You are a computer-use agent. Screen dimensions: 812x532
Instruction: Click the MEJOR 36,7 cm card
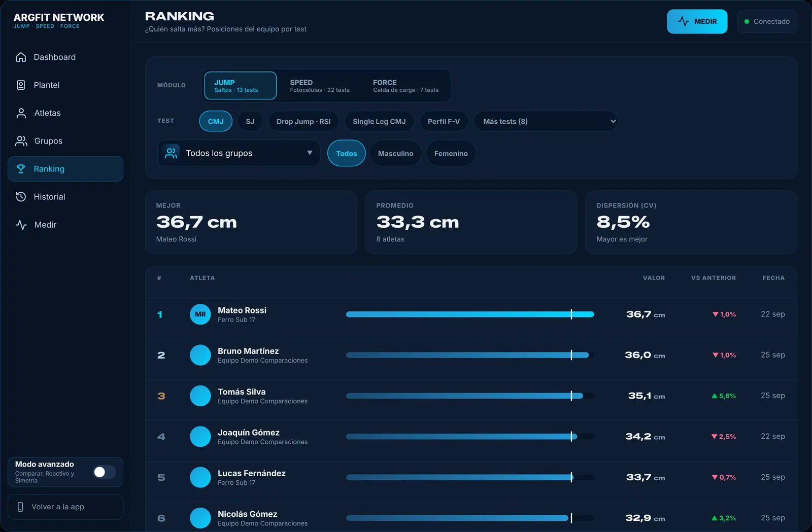click(x=251, y=222)
